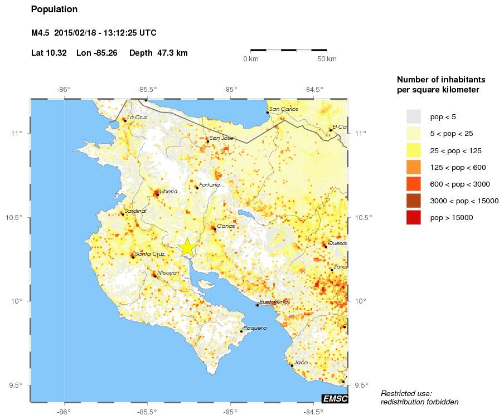Screen dimensions: 504x420
Task: Click the EMSC logo badge
Action: click(335, 398)
